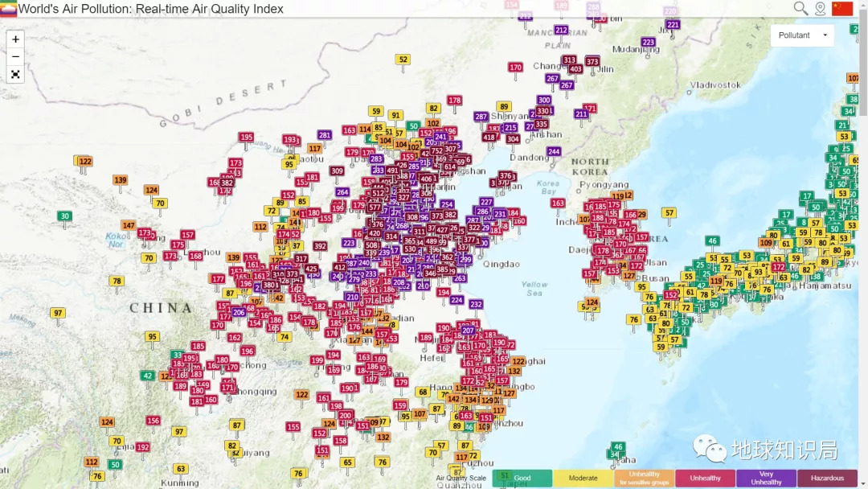The image size is (868, 489).
Task: Select the purple 232 station marker
Action: coord(476,305)
